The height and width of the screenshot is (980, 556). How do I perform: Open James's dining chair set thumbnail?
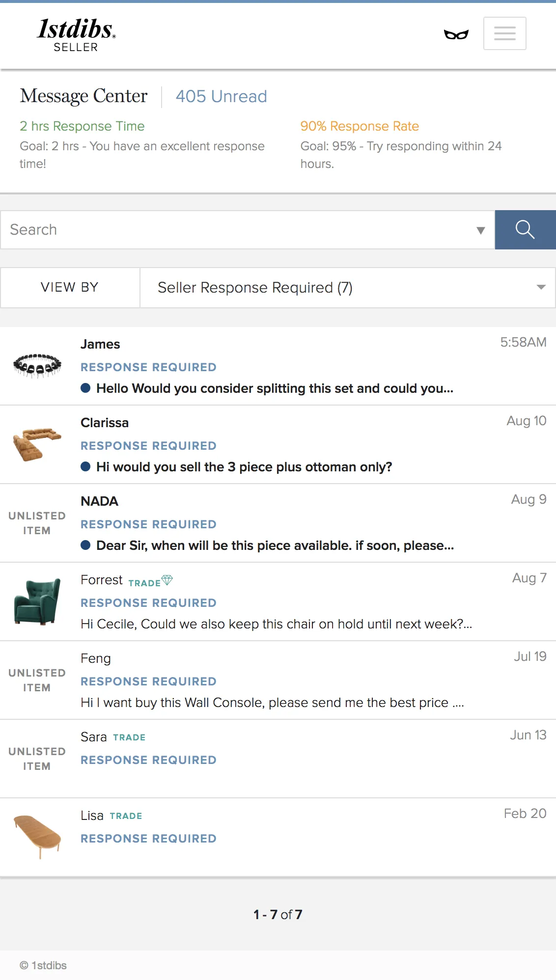37,366
